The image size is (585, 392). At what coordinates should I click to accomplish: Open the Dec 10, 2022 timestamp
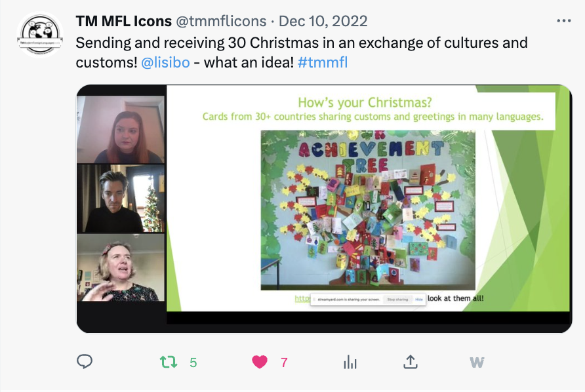click(323, 21)
